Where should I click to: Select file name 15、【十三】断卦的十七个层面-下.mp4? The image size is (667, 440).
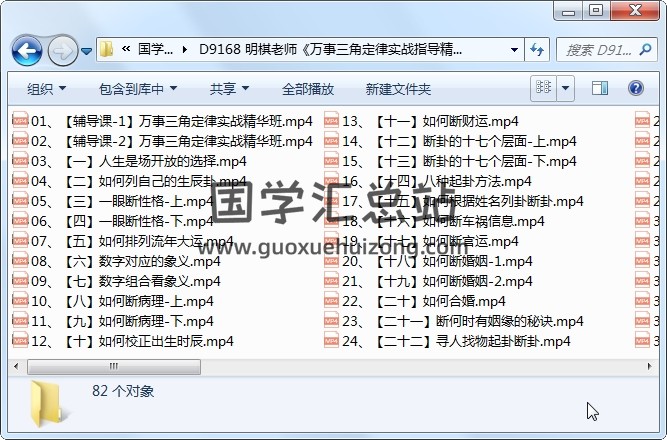pos(459,161)
